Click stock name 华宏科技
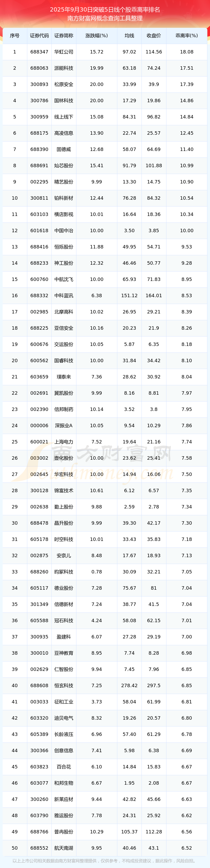 [64, 474]
